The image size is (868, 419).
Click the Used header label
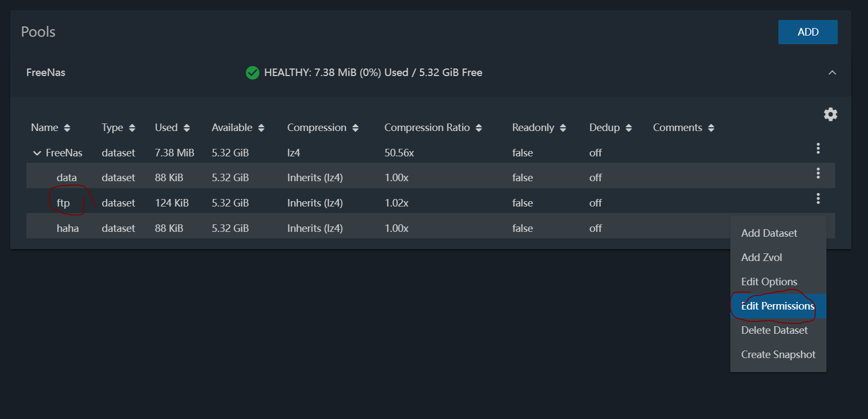pos(166,127)
